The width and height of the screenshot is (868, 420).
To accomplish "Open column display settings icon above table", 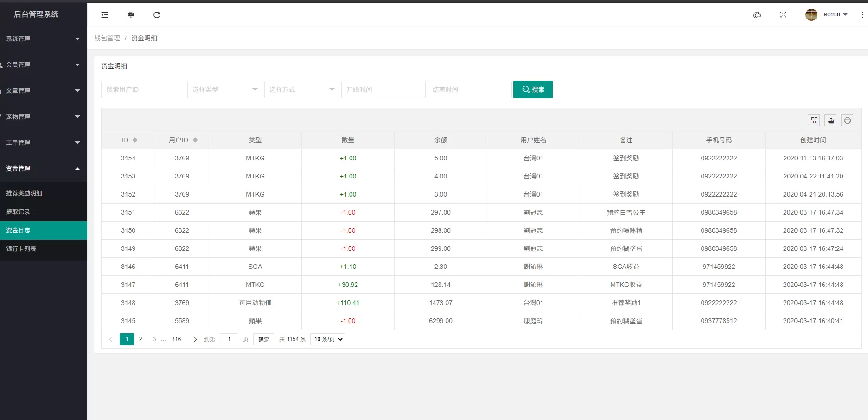I will pos(814,120).
